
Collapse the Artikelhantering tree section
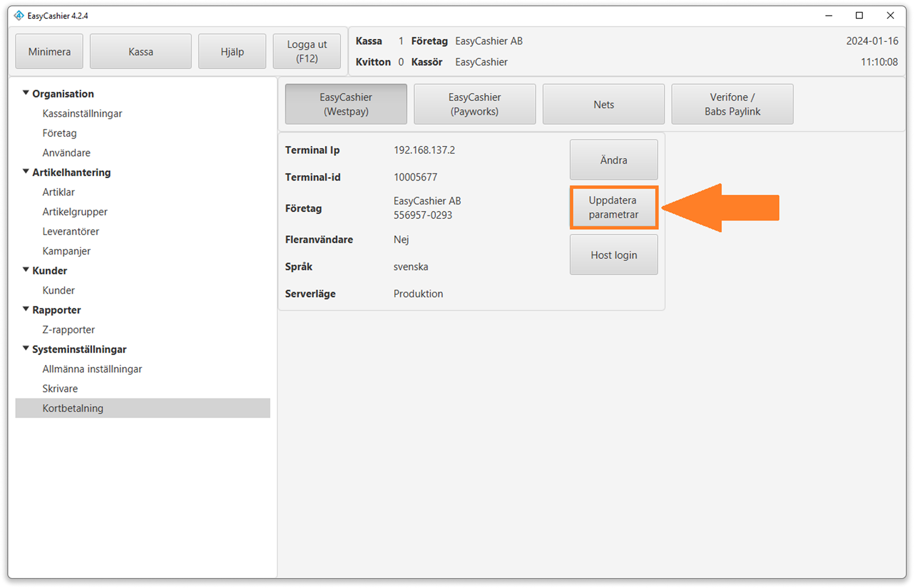click(26, 172)
